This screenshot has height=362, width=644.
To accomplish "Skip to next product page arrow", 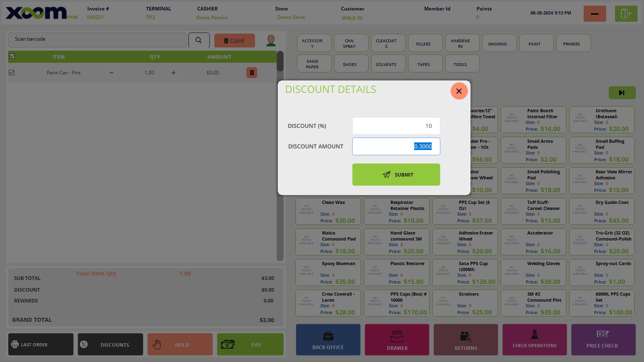I will pyautogui.click(x=622, y=93).
